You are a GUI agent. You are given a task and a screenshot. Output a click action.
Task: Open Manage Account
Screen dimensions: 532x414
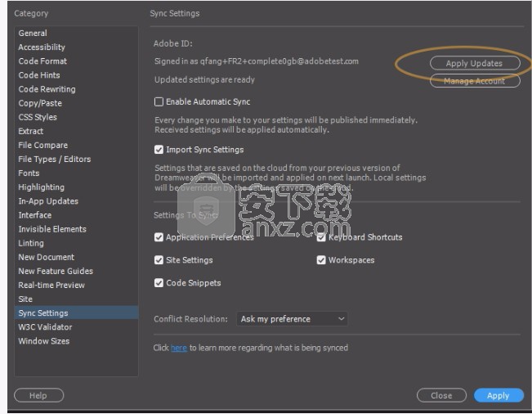[x=475, y=81]
